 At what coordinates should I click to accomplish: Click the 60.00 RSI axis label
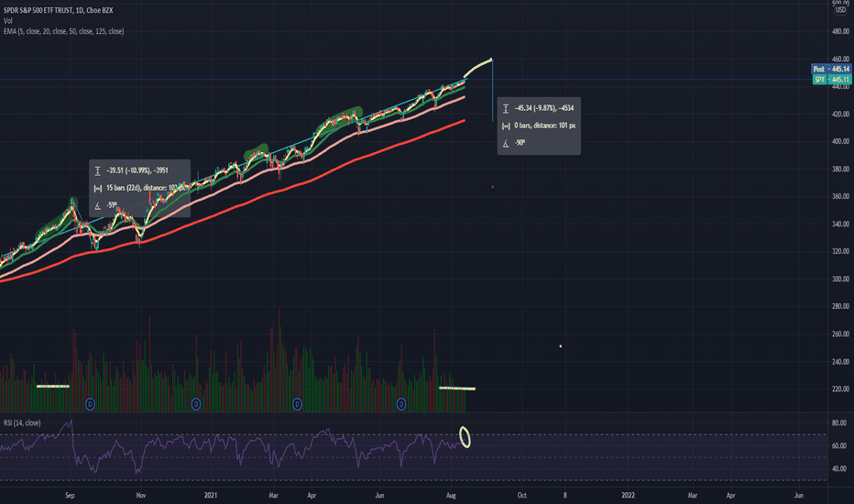point(839,445)
